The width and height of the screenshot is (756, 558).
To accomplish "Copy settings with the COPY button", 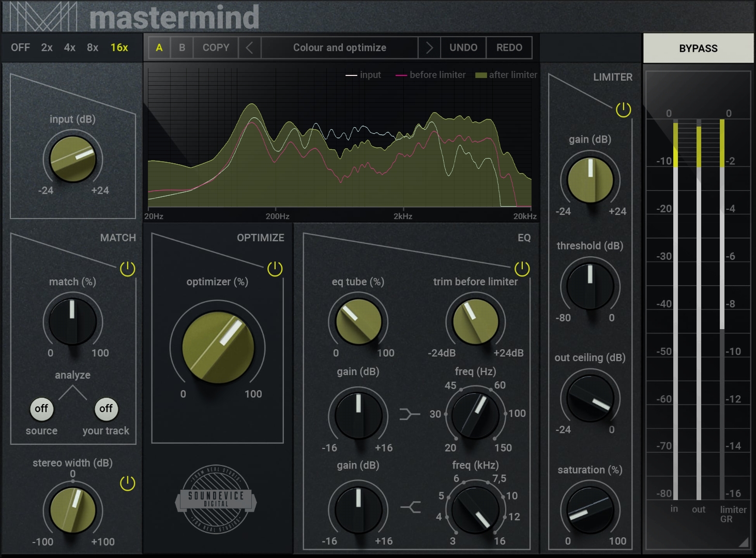I will coord(215,48).
